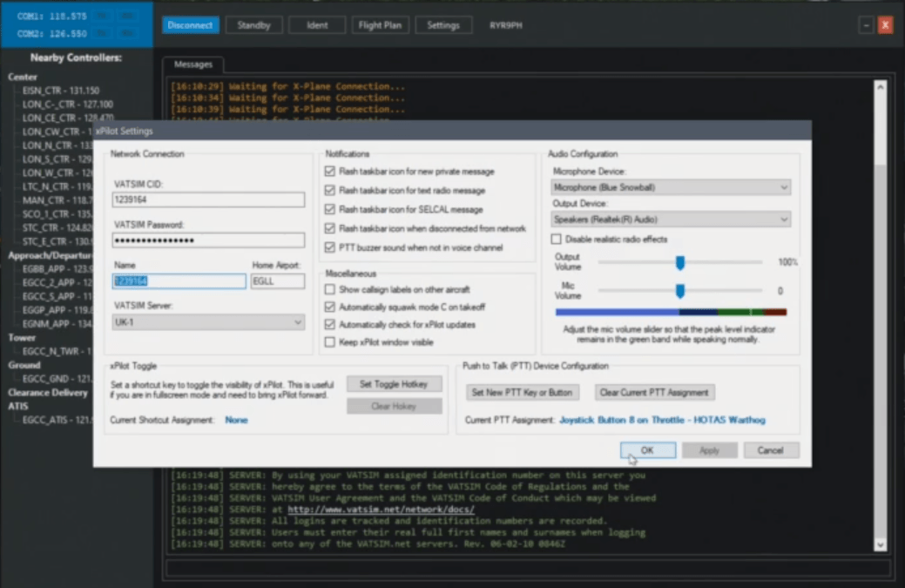The width and height of the screenshot is (905, 588).
Task: Click Set New PTT Key or Button
Action: (x=522, y=392)
